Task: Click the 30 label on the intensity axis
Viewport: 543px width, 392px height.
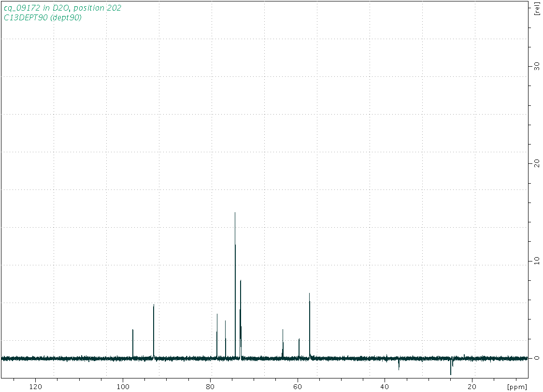Action: [537, 66]
